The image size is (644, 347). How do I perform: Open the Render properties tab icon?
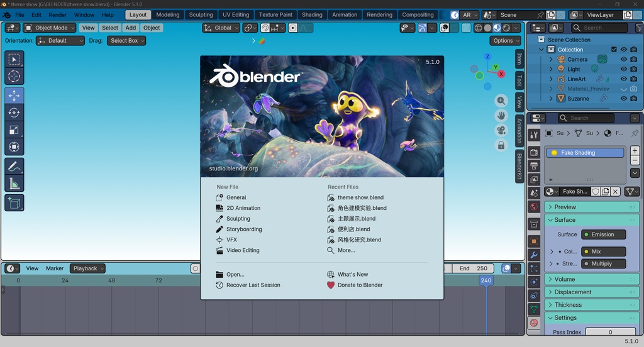click(x=534, y=153)
